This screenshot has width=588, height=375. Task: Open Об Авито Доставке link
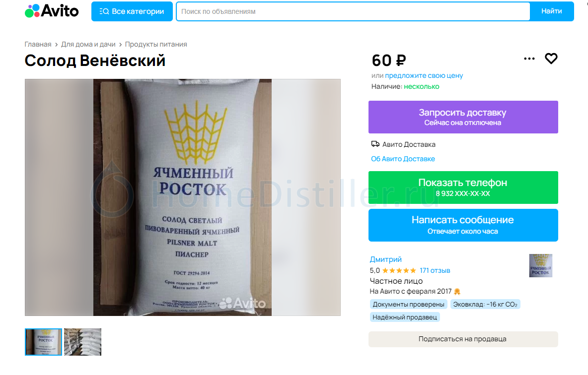403,159
